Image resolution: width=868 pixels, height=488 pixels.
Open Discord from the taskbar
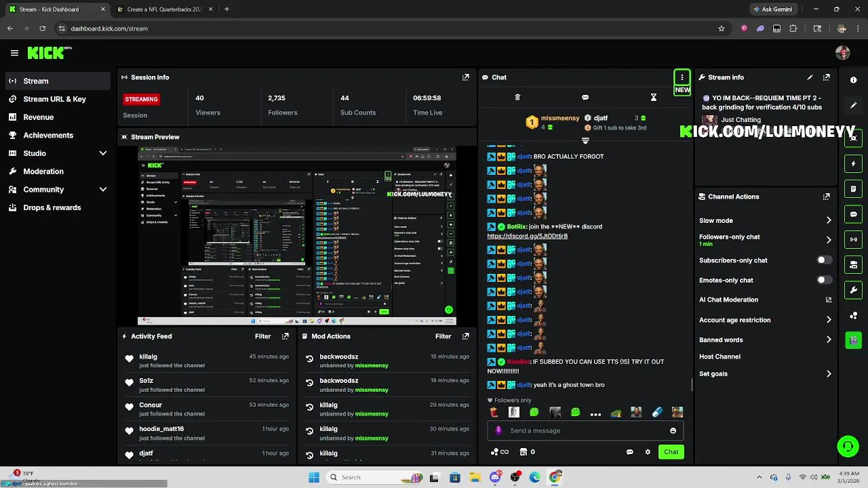(x=495, y=477)
